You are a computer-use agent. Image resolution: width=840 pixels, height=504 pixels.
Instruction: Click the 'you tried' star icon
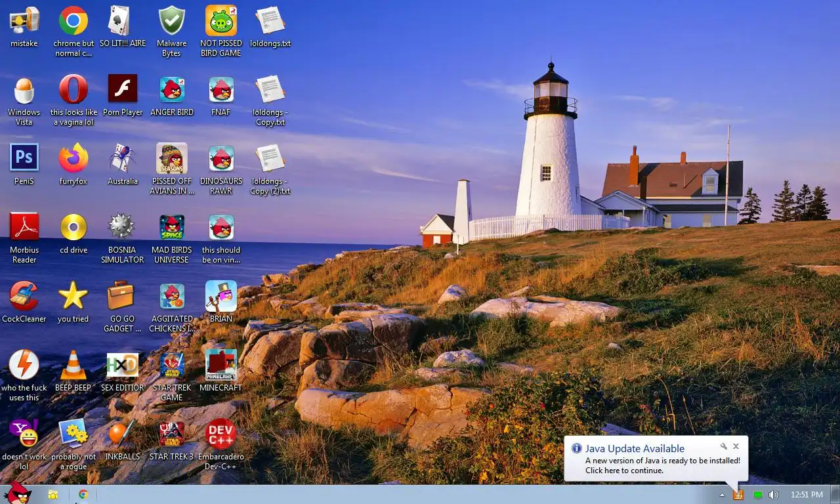[73, 297]
